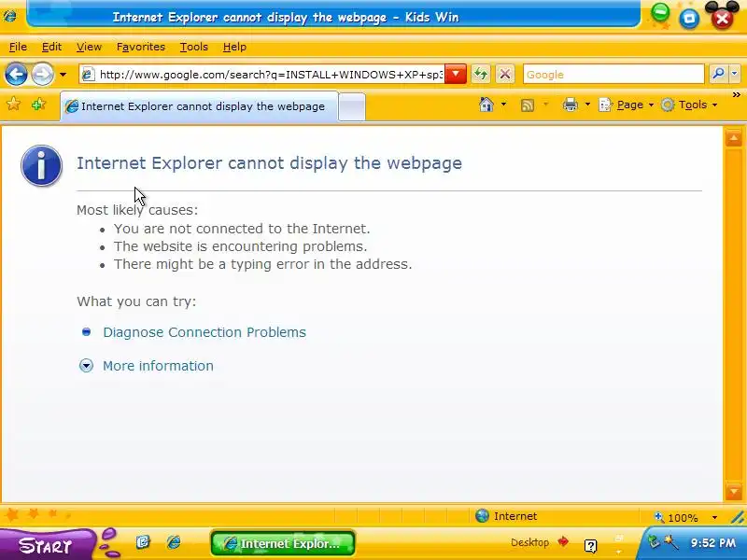Click the Desktop toolbar label

(x=529, y=542)
